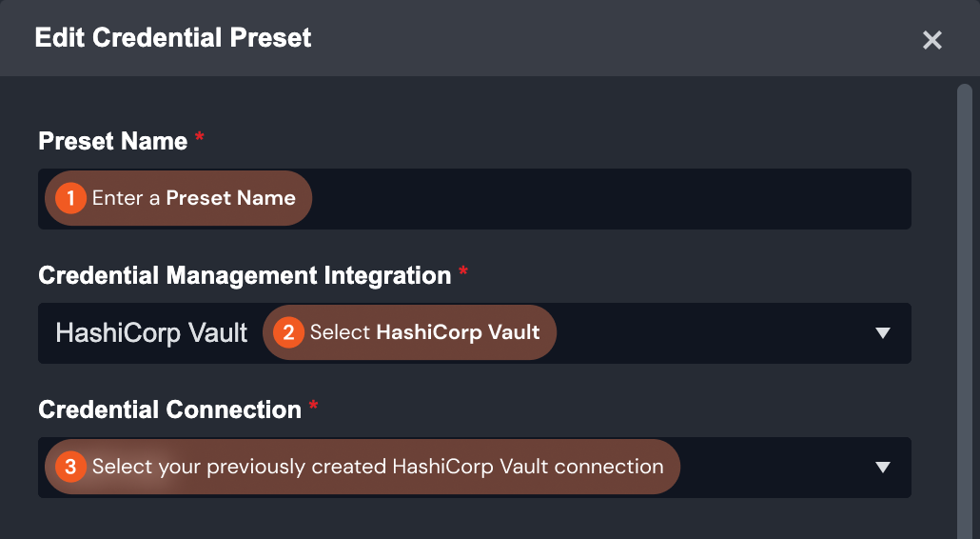Viewport: 980px width, 539px height.
Task: Click the "Select HashiCorp Vault" callout
Action: (424, 332)
